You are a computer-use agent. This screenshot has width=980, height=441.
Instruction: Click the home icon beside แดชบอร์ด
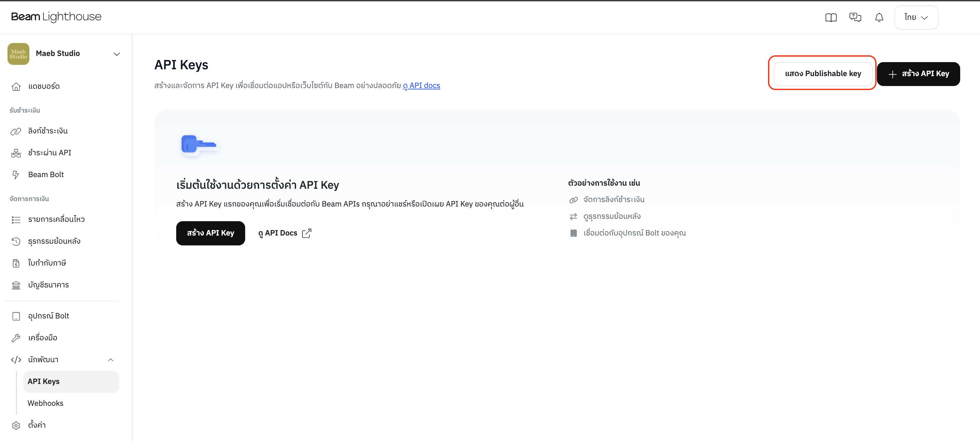coord(16,87)
